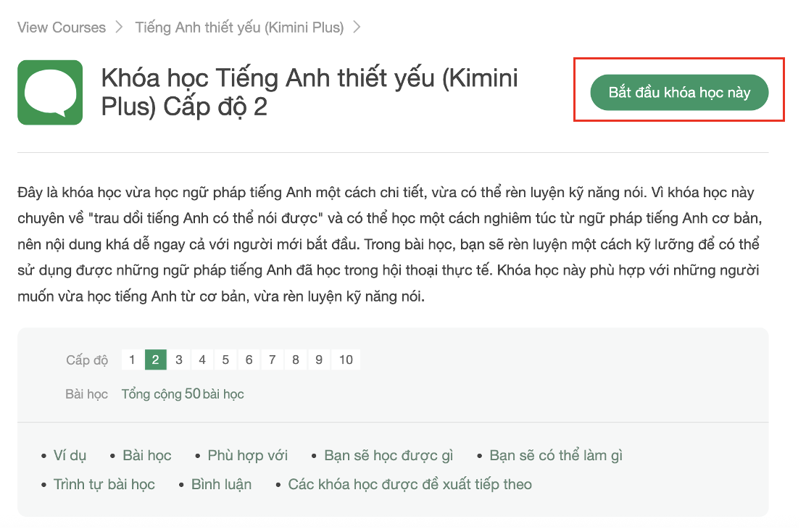Image resolution: width=806 pixels, height=532 pixels.
Task: Click 'Bắt đầu khóa học này' button
Action: [x=678, y=93]
